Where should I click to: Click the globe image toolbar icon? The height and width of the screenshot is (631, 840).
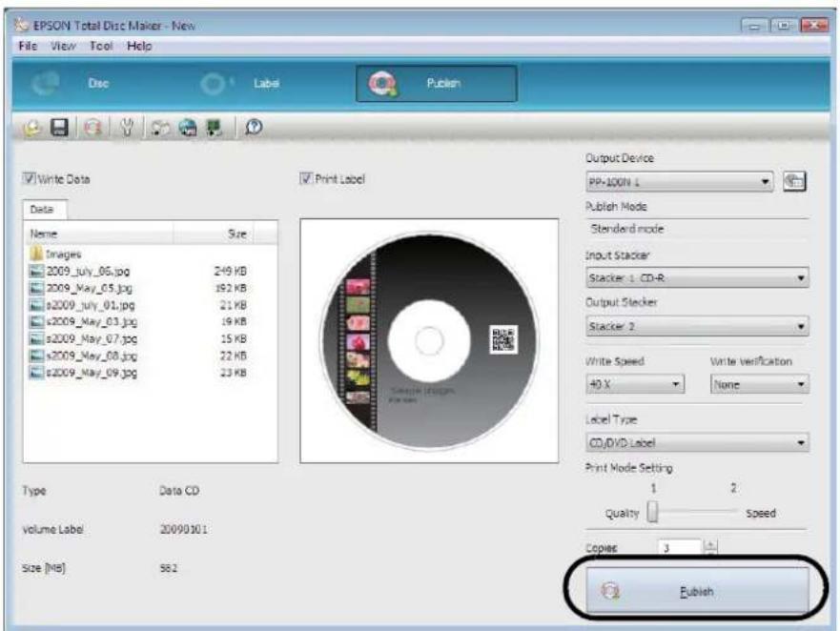pos(188,128)
